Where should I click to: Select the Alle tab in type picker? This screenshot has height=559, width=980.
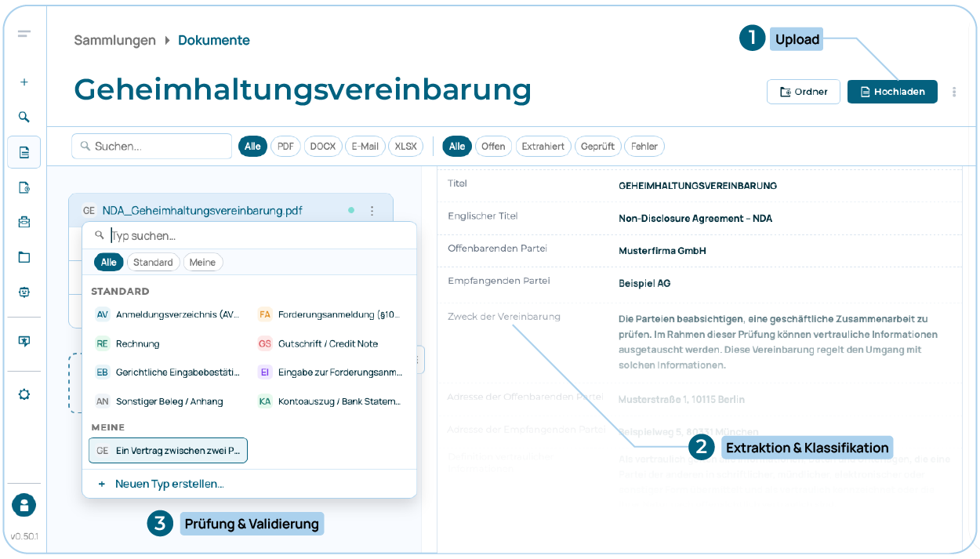coord(109,263)
